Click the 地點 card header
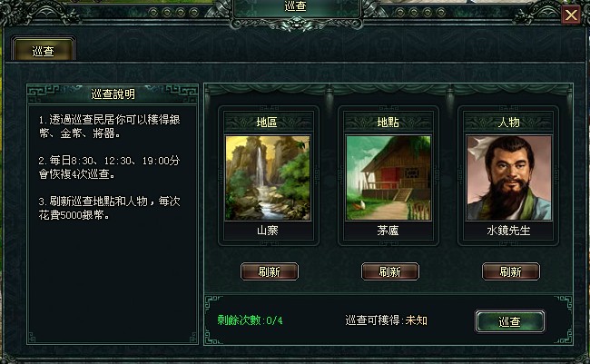This screenshot has width=590, height=364. 388,122
